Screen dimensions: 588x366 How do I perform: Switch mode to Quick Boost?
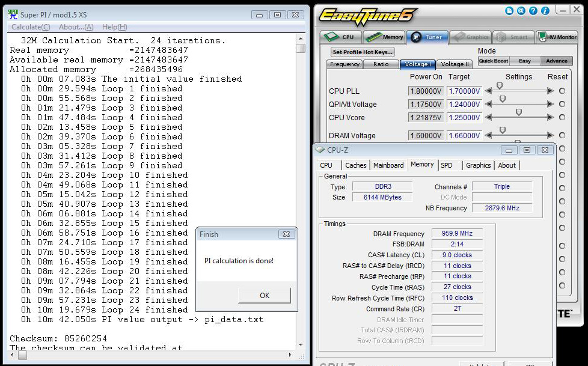point(494,61)
